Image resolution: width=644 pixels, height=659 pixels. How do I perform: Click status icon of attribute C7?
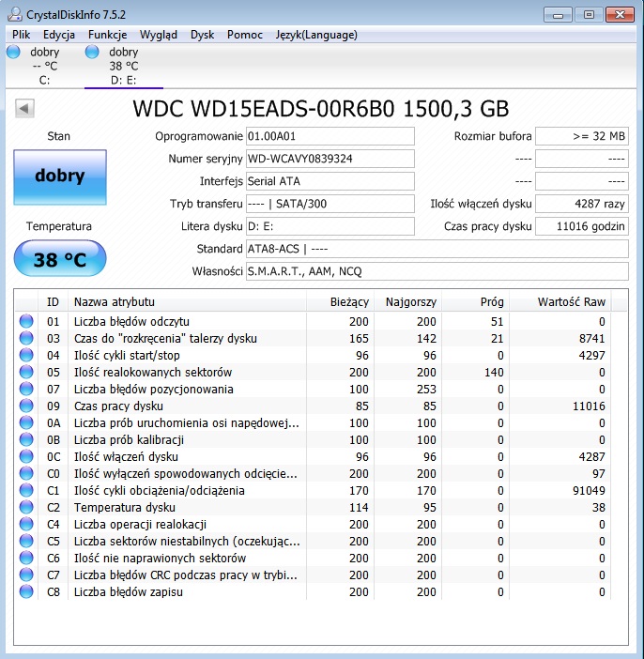coord(26,575)
